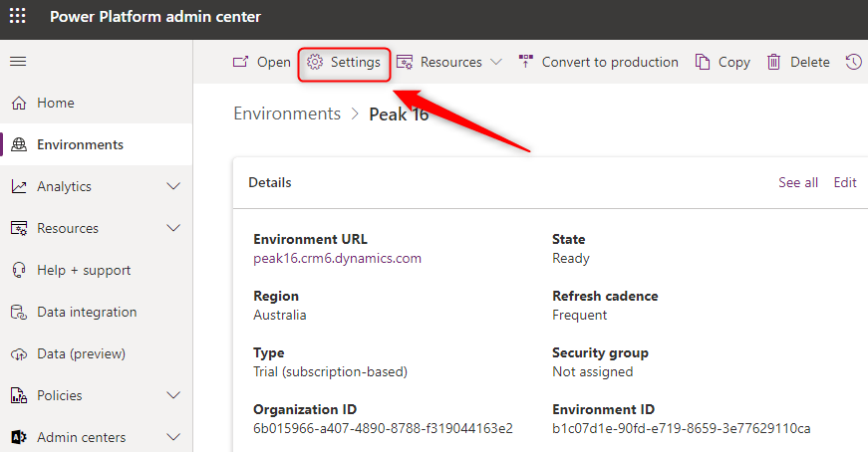Open the peak16.crm6.dynamics.com URL link
Viewport: 868px width, 452px height.
click(x=337, y=259)
